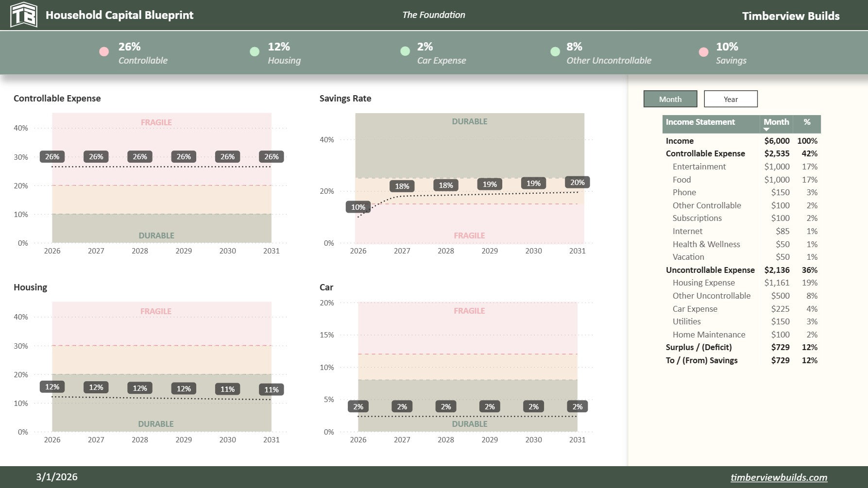Switch the income statement to Month view
Image resolution: width=868 pixels, height=488 pixels.
[670, 99]
